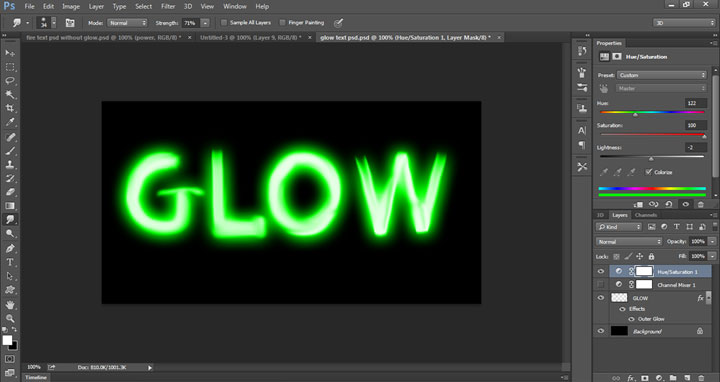The image size is (720, 382).
Task: Enable Sample All Layers checkbox
Action: click(224, 22)
